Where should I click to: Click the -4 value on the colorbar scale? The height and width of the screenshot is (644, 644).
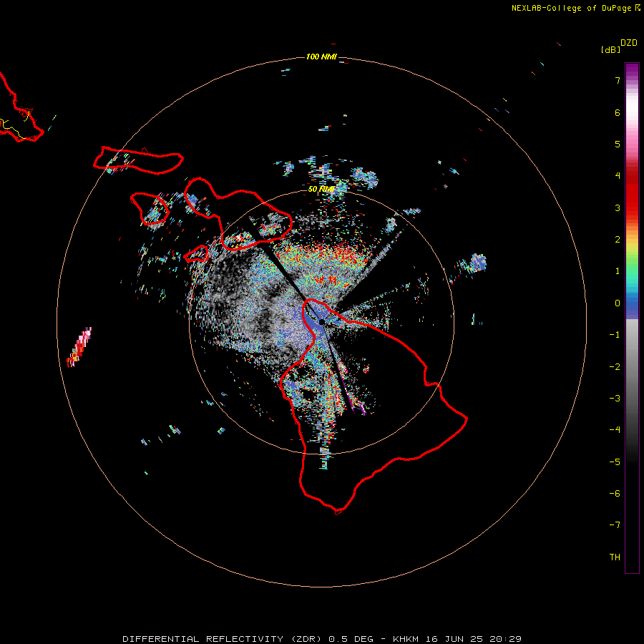[615, 430]
